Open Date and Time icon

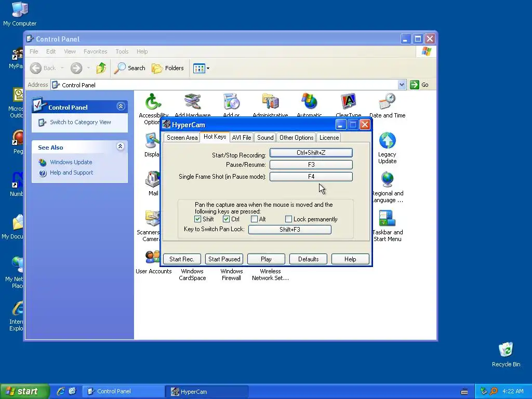click(387, 105)
